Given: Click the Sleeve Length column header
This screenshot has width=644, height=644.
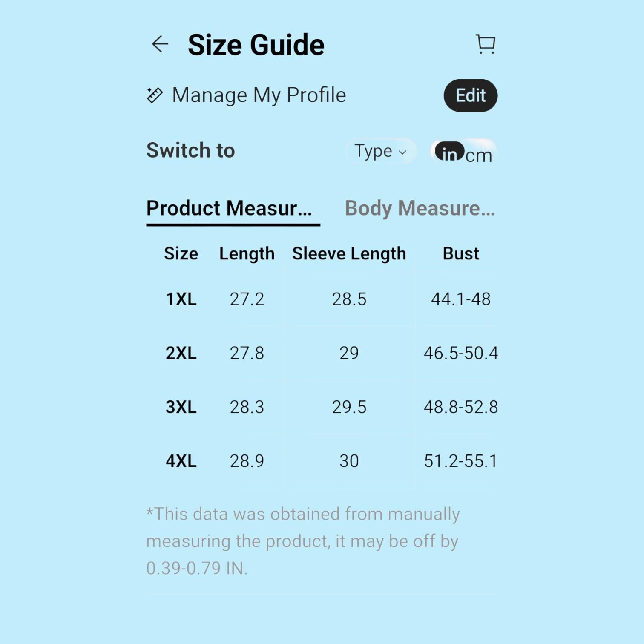Looking at the screenshot, I should tap(349, 253).
